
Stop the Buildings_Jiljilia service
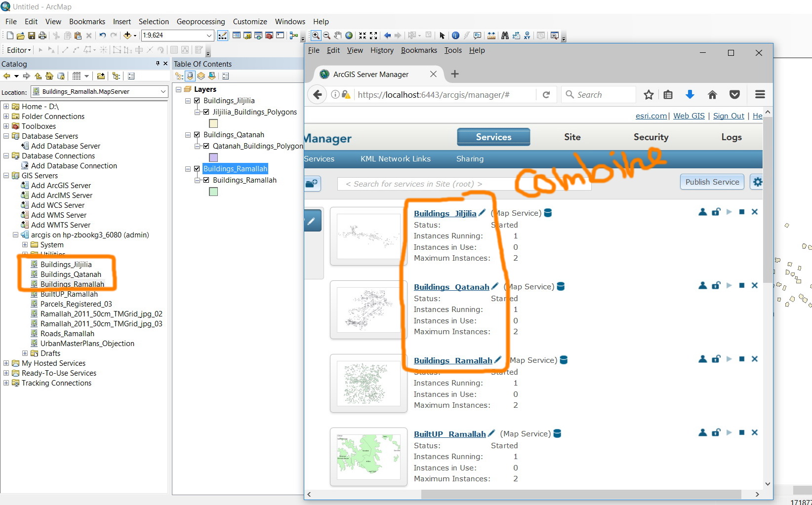tap(742, 212)
